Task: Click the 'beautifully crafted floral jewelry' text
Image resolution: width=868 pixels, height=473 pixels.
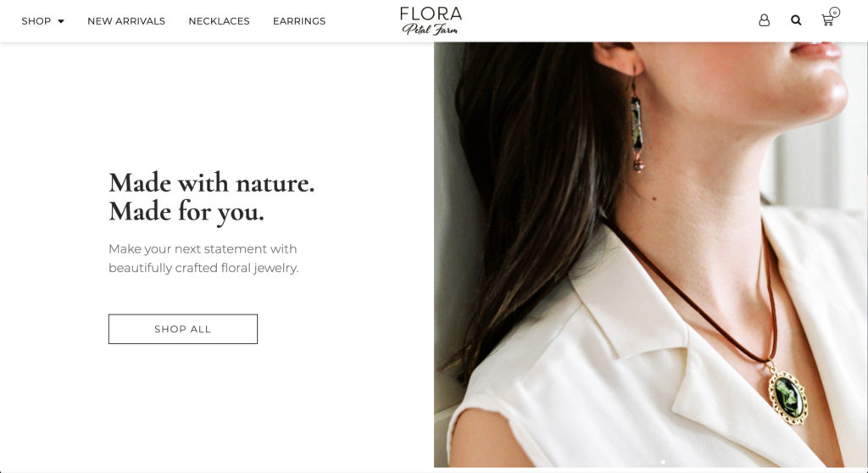Action: (x=203, y=268)
